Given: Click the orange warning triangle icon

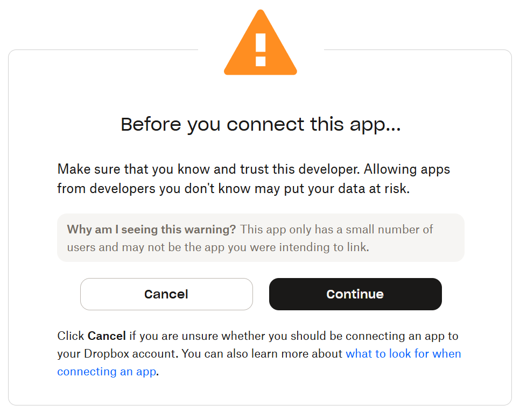Looking at the screenshot, I should [x=261, y=42].
